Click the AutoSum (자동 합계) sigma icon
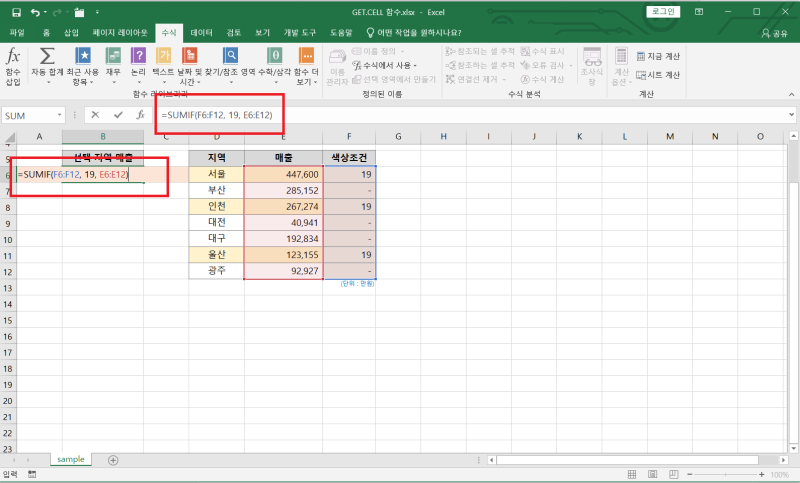The height and width of the screenshot is (483, 800). tap(47, 56)
